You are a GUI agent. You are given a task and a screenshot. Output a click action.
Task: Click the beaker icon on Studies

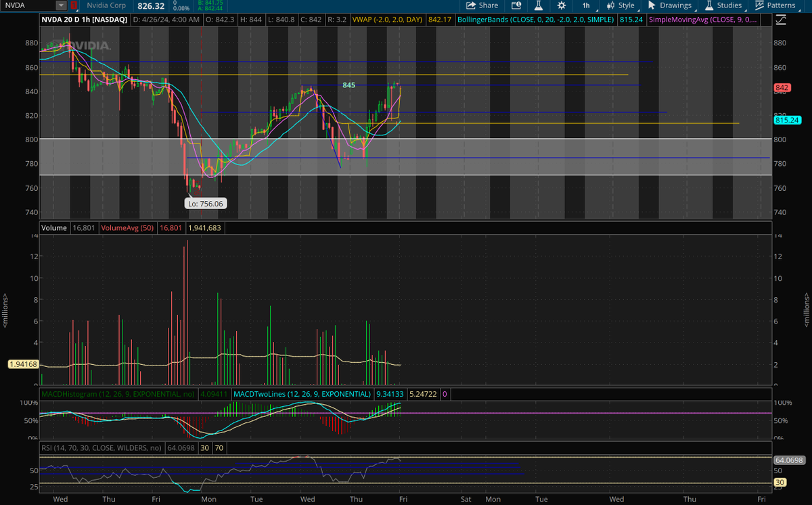tap(709, 5)
